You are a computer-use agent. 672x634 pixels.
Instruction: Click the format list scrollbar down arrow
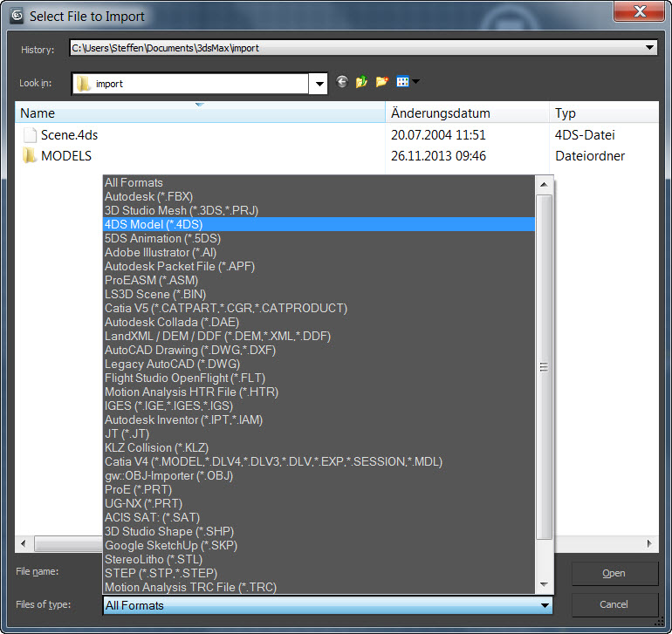click(x=545, y=583)
